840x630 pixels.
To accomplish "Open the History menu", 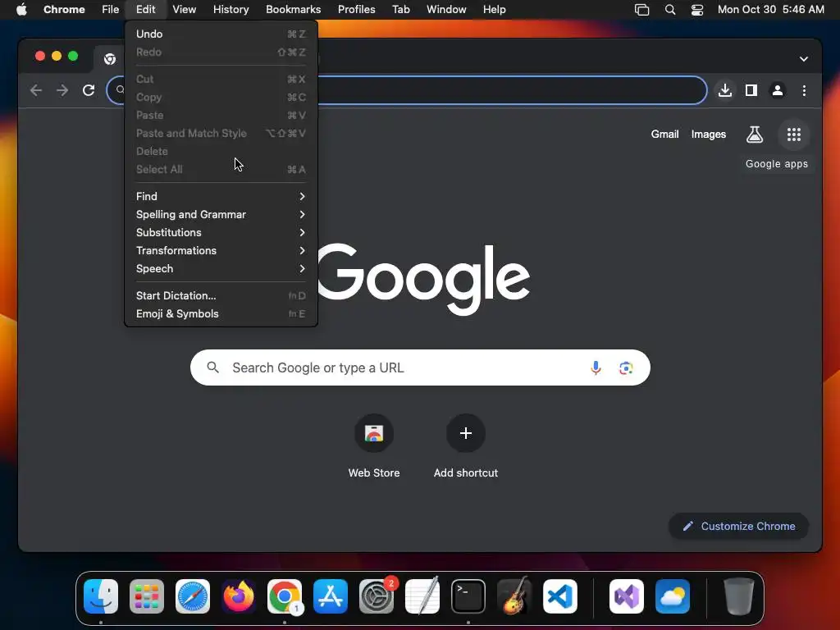I will [231, 10].
